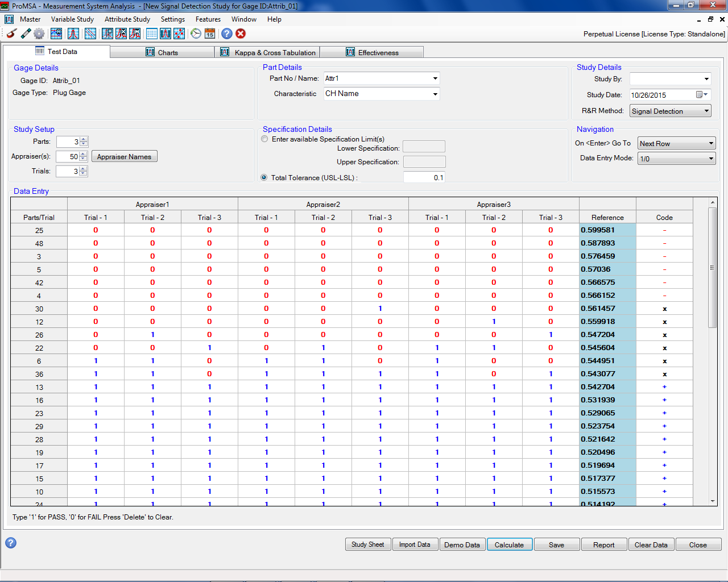Open the R&R Method dropdown
This screenshot has width=728, height=582.
707,111
